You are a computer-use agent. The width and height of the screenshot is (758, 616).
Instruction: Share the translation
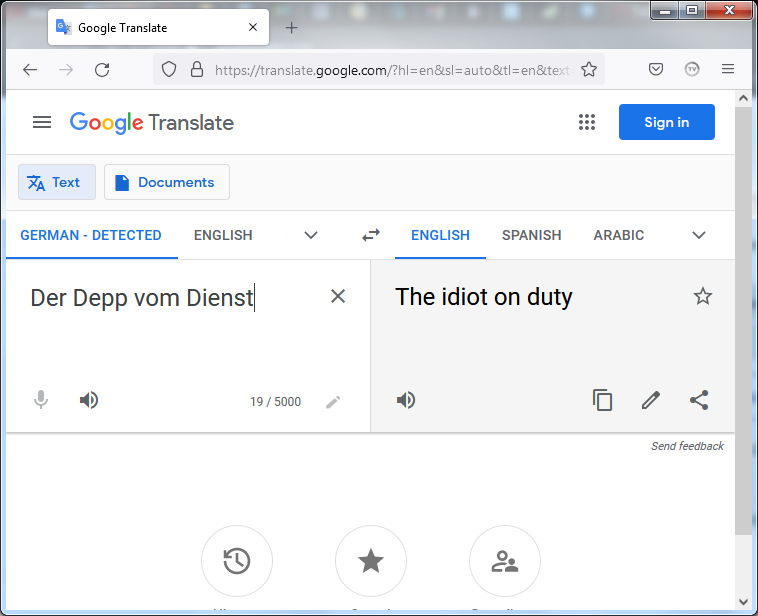(699, 400)
